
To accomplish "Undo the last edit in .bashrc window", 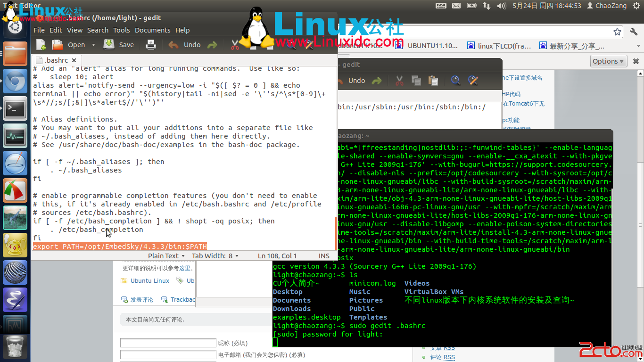I will pyautogui.click(x=184, y=45).
